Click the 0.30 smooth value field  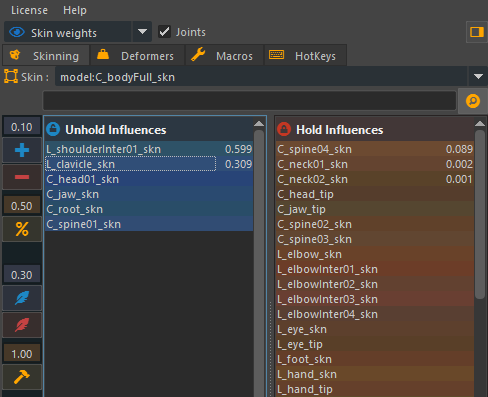coord(22,275)
